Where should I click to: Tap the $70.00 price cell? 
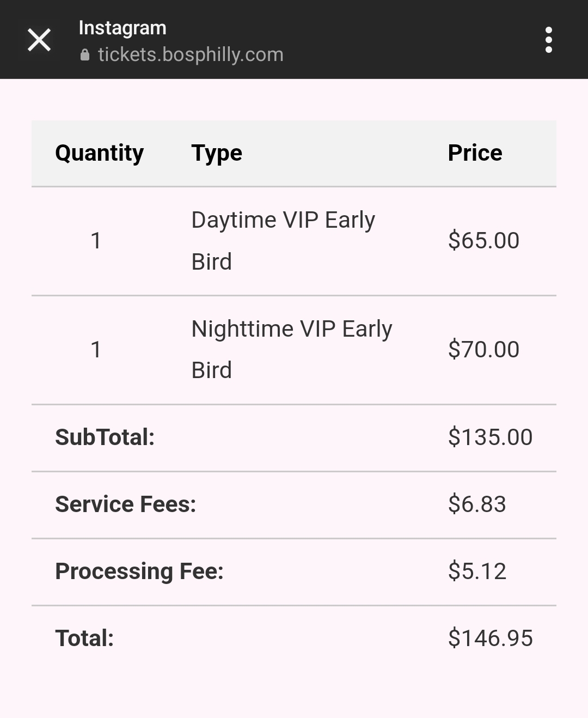(x=483, y=349)
